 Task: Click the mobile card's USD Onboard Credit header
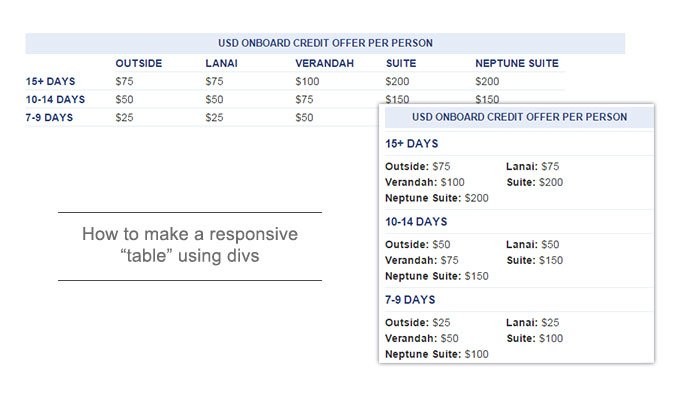tap(519, 117)
